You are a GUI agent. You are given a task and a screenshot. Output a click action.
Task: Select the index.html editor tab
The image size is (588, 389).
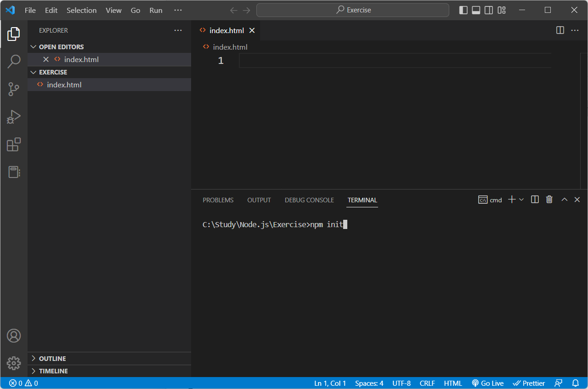pyautogui.click(x=226, y=30)
